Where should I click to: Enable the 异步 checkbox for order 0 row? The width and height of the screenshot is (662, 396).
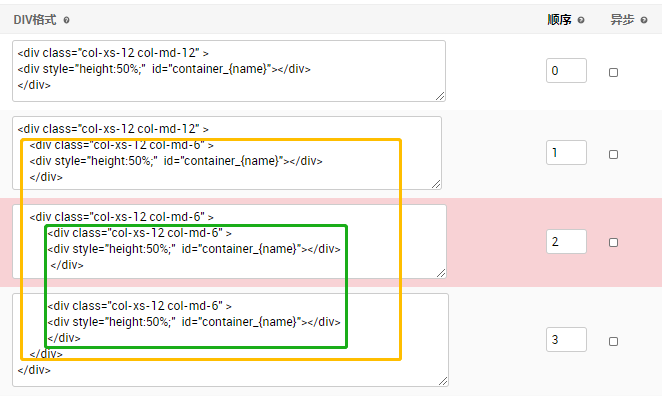tap(613, 73)
